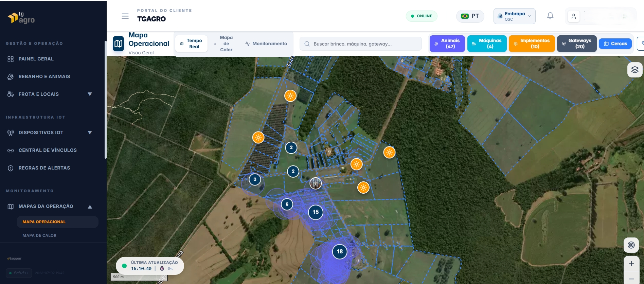
Task: Switch to the Monitoramento tab
Action: (x=266, y=43)
